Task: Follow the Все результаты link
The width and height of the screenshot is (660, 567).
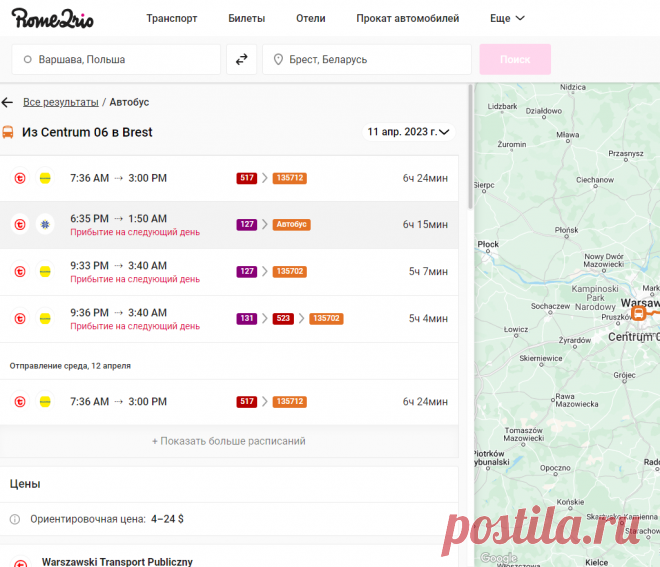Action: [x=61, y=102]
